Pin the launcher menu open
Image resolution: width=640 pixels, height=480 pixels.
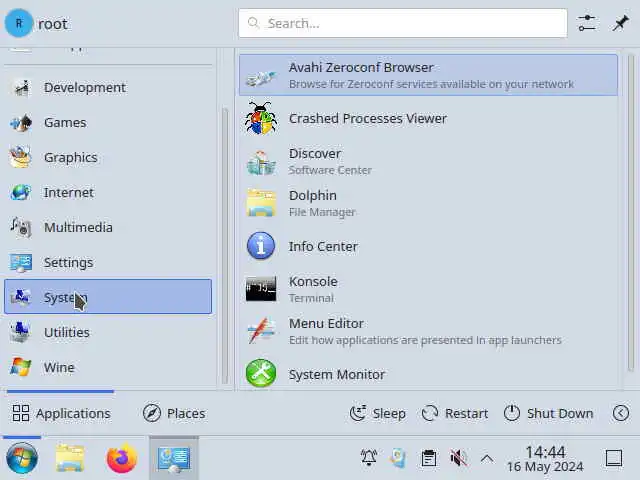[620, 23]
